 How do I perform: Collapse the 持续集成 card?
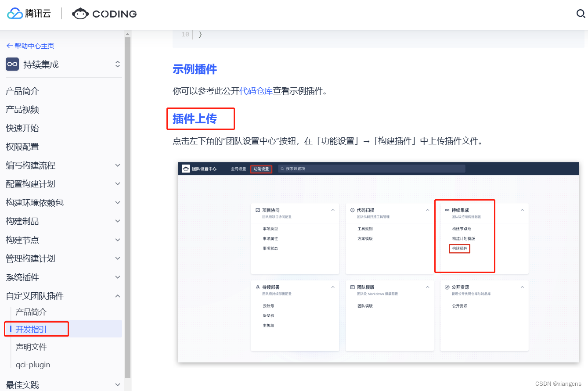coord(522,210)
